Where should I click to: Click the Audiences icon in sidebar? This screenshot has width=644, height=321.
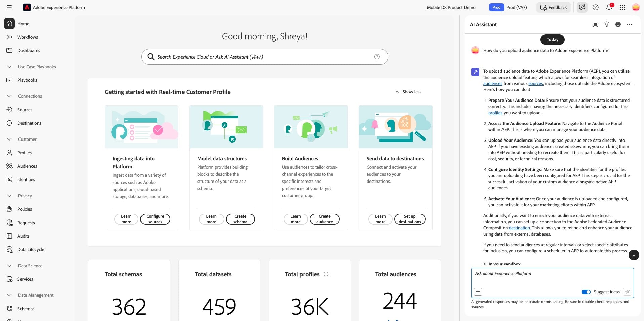[x=9, y=166]
